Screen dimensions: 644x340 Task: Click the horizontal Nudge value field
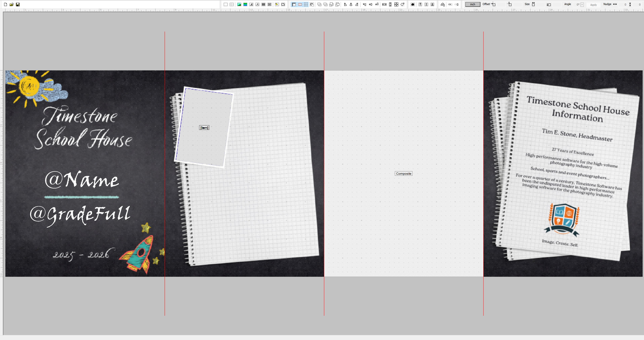(x=622, y=5)
